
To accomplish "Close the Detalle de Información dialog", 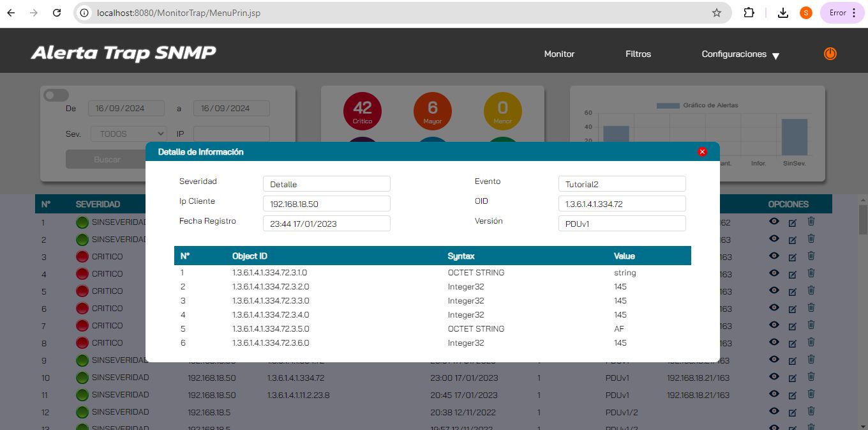I will tap(702, 152).
